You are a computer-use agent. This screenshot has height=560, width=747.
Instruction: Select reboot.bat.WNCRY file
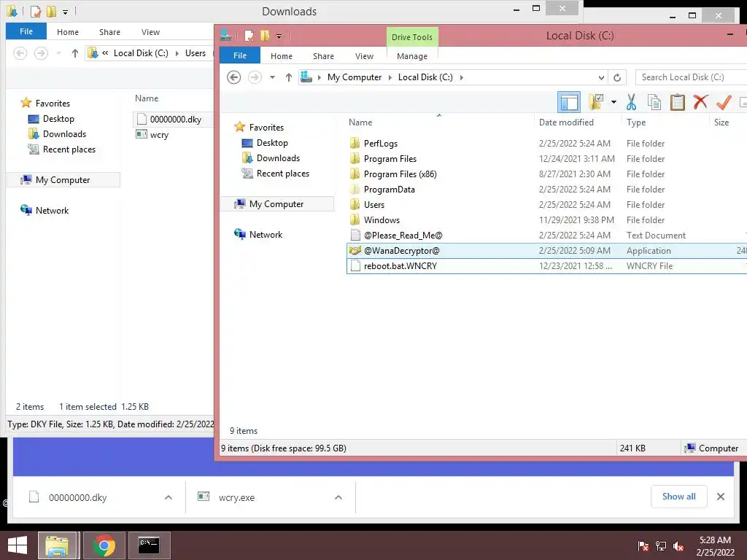click(x=400, y=265)
